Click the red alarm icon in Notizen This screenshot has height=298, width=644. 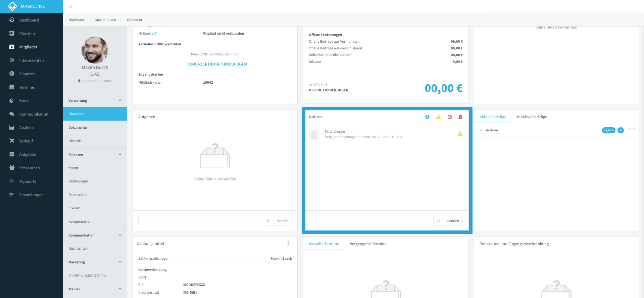[460, 117]
